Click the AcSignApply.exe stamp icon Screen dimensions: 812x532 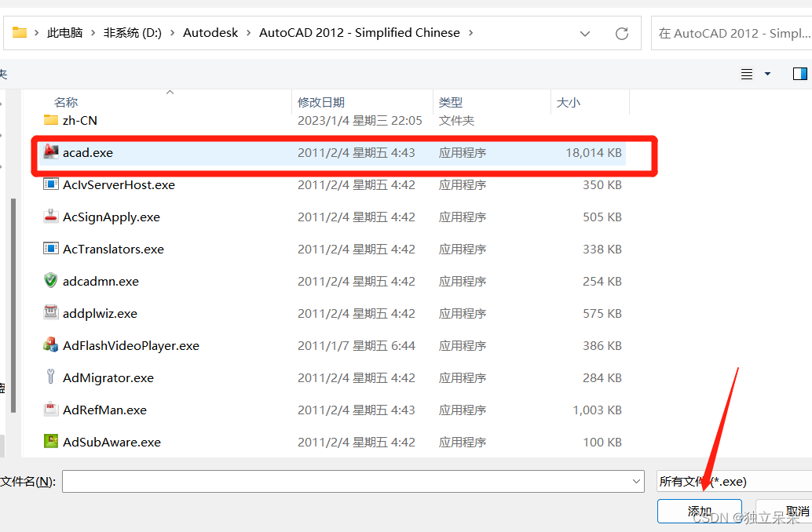[51, 217]
